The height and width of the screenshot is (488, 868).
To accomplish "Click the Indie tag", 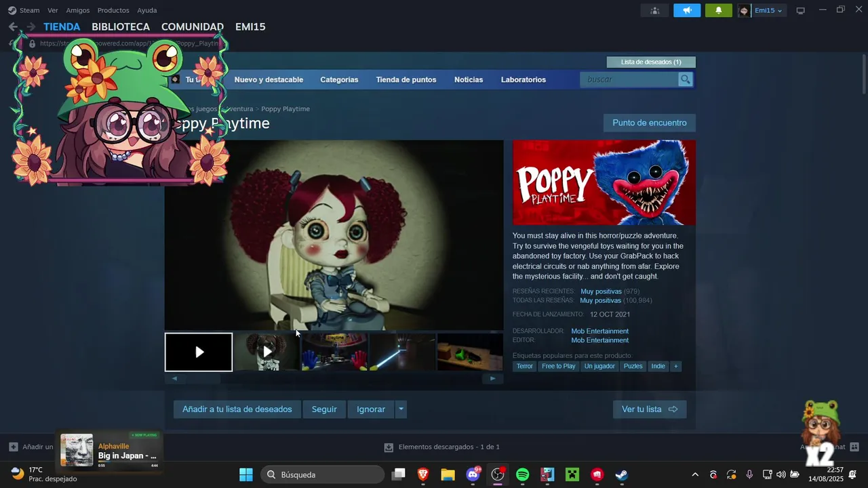I will (x=658, y=366).
